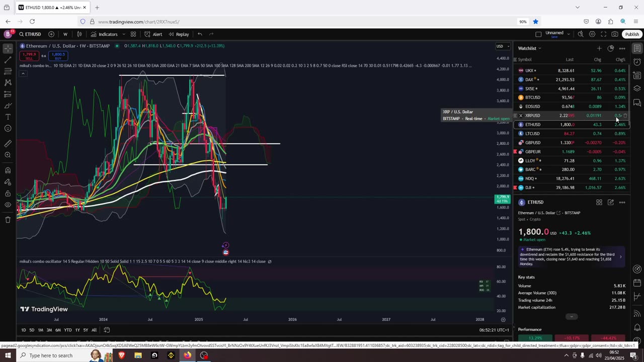Select LTCUSD row in watchlist
The height and width of the screenshot is (362, 644).
pyautogui.click(x=572, y=134)
